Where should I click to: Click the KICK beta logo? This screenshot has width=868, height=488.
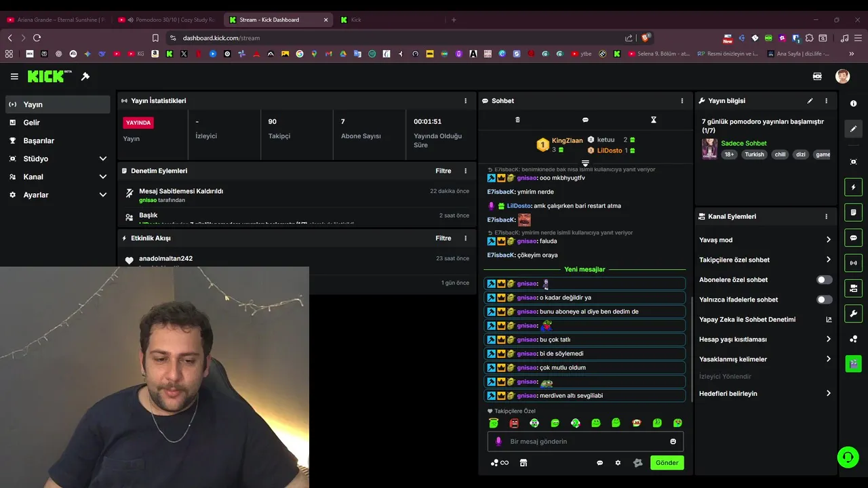[50, 77]
